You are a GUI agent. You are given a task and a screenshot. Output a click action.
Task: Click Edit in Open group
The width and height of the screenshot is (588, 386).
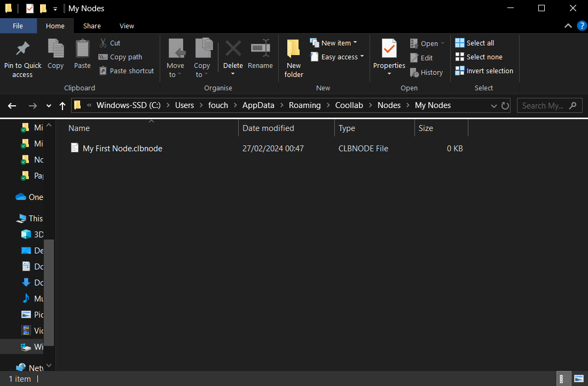pos(421,58)
